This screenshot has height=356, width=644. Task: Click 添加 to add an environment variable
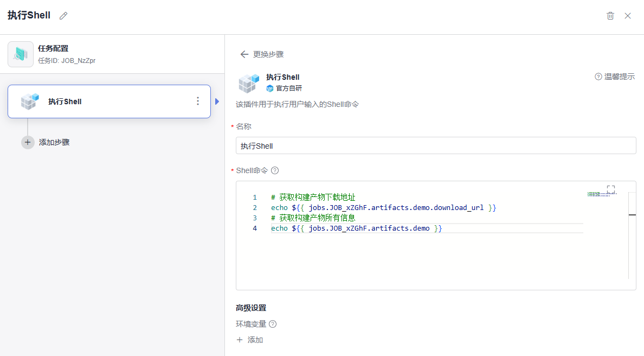pyautogui.click(x=250, y=340)
